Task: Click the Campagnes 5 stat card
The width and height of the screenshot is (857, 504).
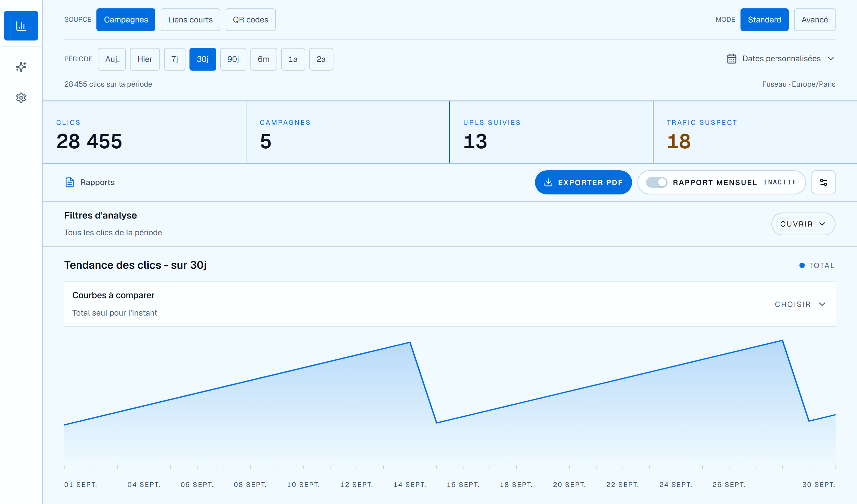Action: coord(348,132)
